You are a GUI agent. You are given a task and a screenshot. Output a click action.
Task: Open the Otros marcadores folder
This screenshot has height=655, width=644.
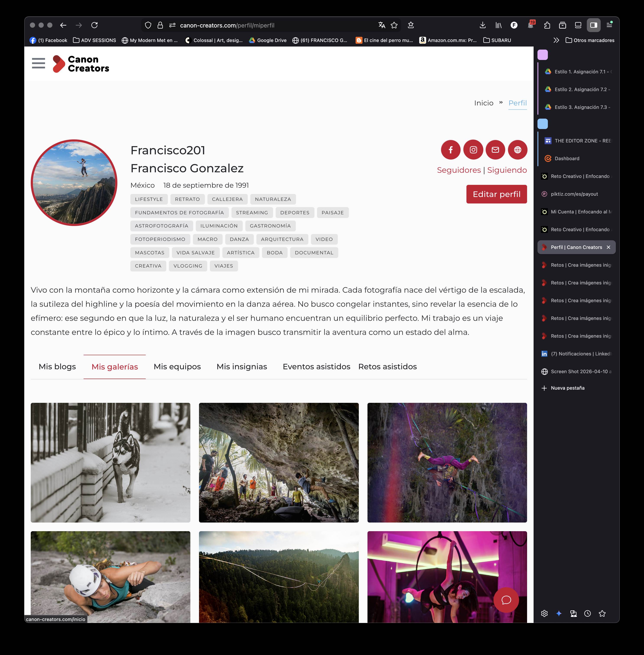[x=590, y=40]
